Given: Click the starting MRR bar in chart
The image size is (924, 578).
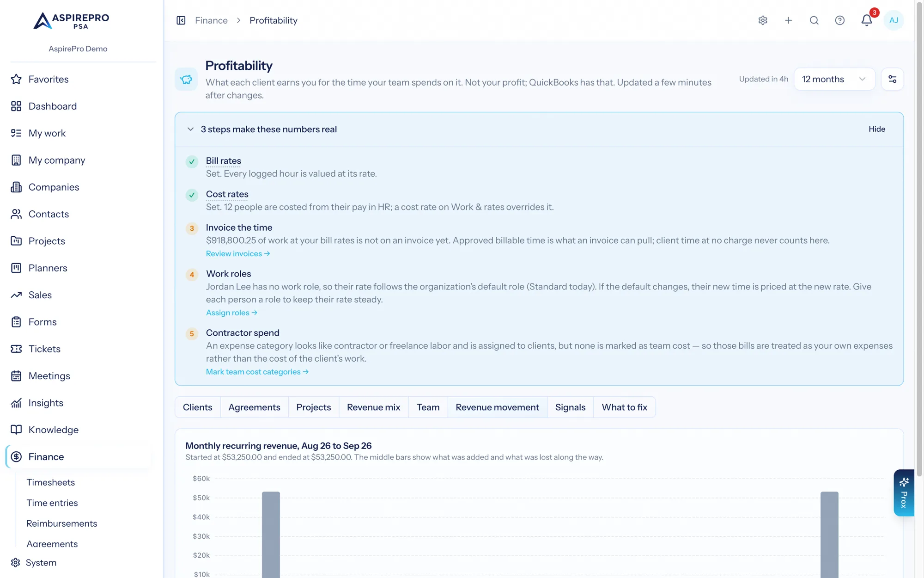Looking at the screenshot, I should click(x=271, y=535).
